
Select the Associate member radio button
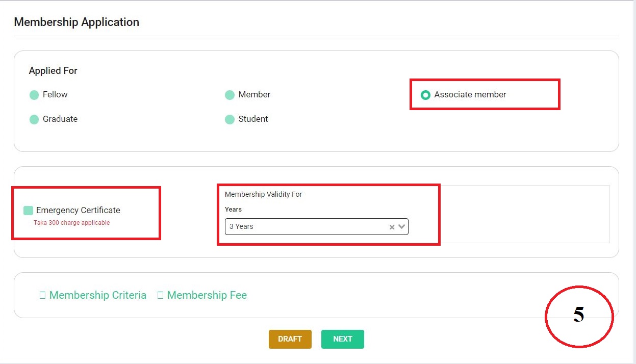tap(425, 95)
